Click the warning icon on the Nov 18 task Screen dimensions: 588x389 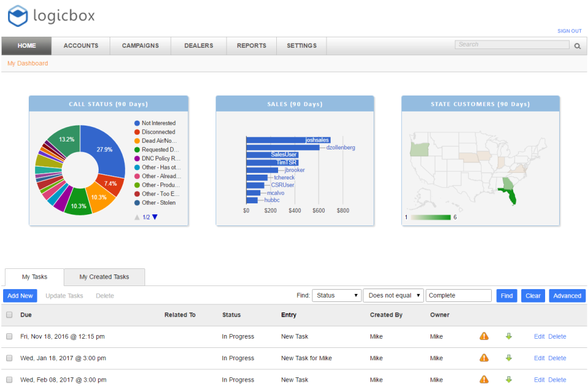point(484,336)
